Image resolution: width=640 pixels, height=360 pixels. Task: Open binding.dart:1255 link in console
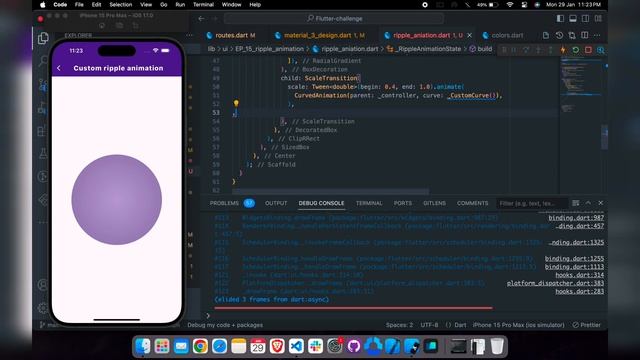tap(574, 259)
